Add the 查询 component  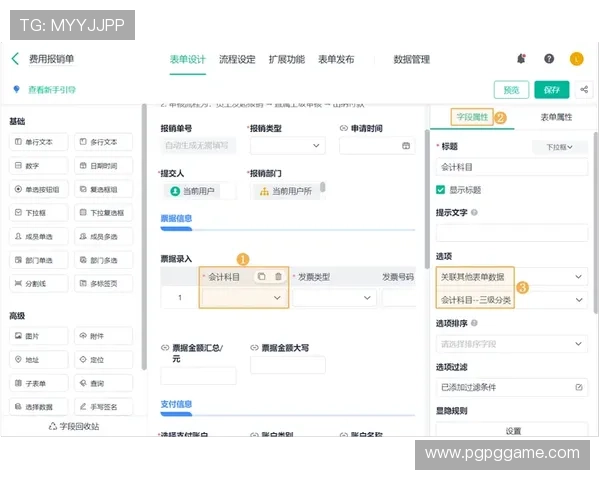pos(103,383)
